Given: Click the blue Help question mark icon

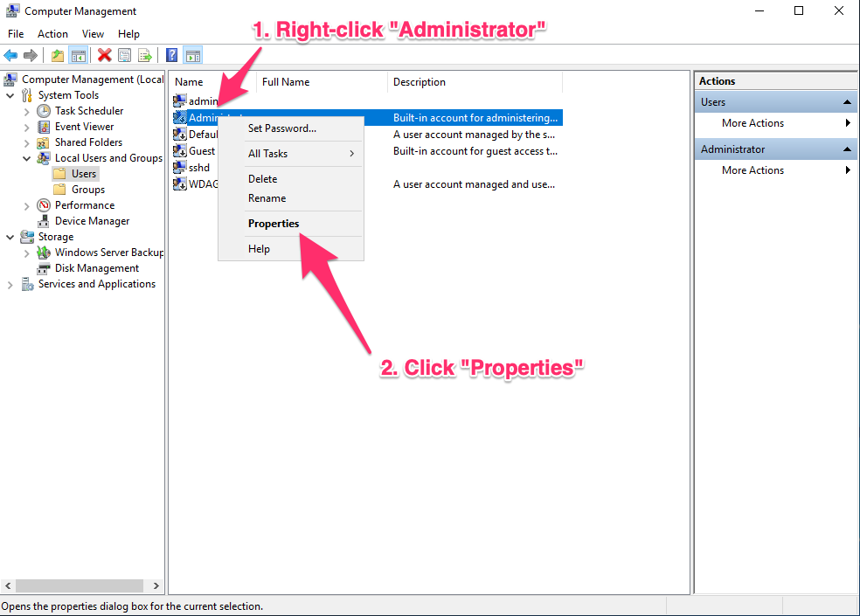Looking at the screenshot, I should pos(172,55).
